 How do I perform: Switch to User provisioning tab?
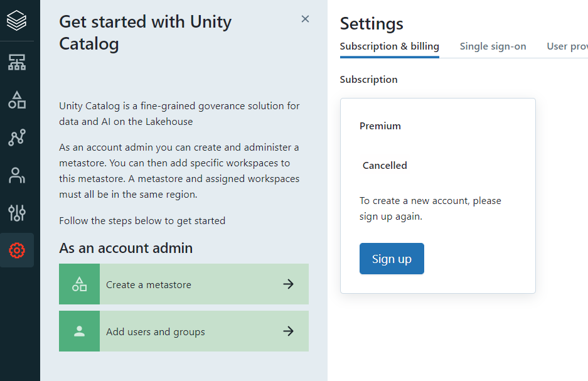coord(567,46)
